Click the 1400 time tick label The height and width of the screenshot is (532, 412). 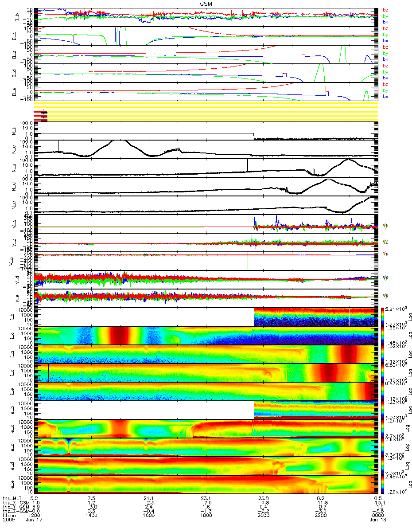click(92, 516)
